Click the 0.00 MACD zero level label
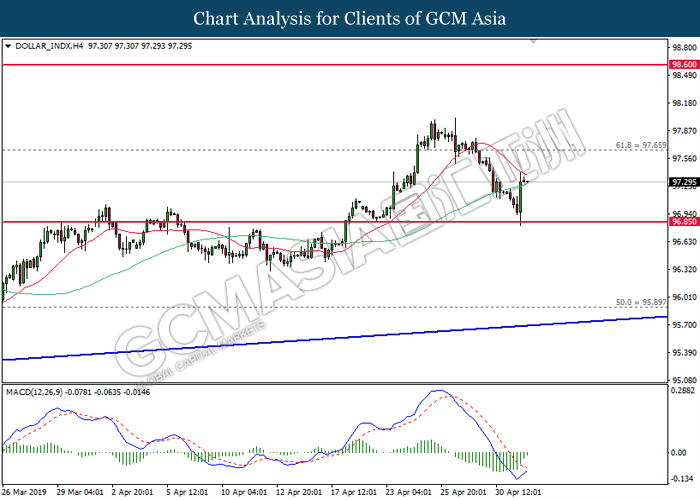Image resolution: width=700 pixels, height=500 pixels. (679, 453)
